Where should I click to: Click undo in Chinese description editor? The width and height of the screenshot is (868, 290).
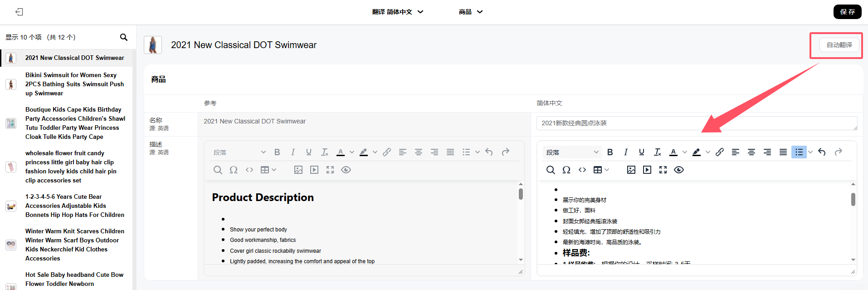coord(822,152)
